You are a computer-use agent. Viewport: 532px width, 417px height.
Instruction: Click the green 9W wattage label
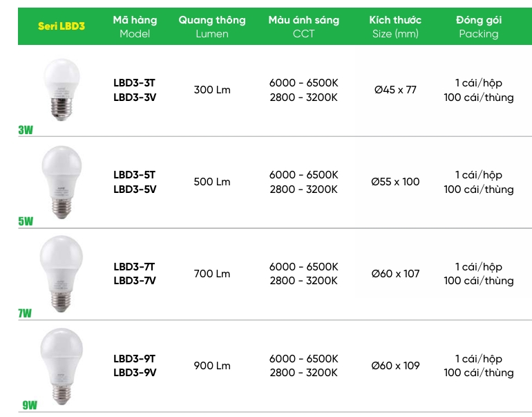click(x=29, y=405)
